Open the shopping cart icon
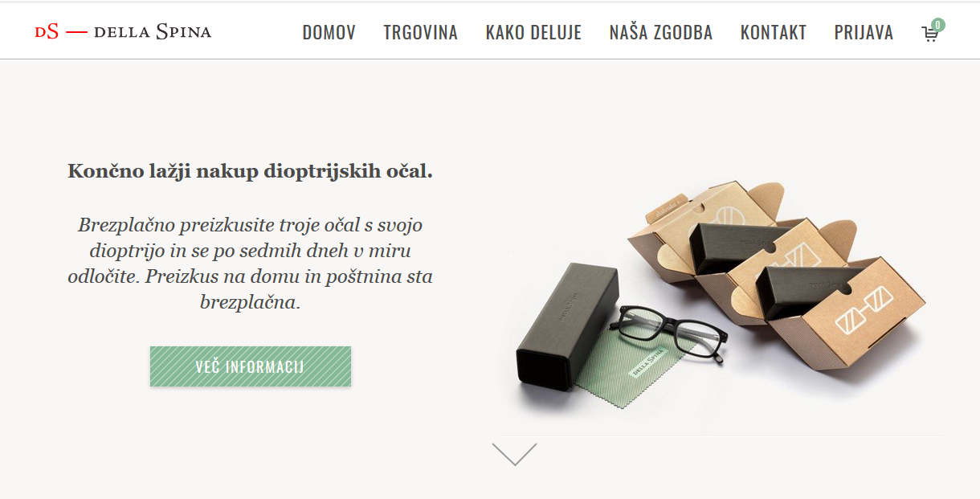The image size is (980, 499). click(929, 34)
